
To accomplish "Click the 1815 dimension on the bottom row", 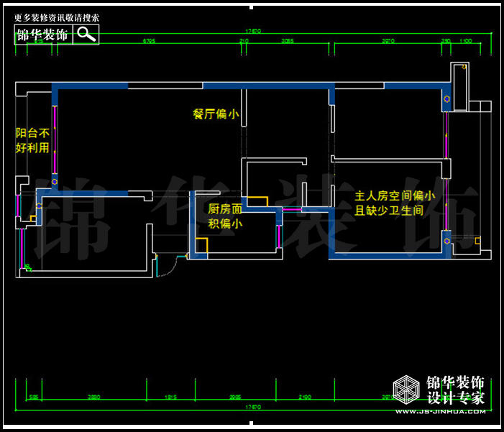I will 170,396.
